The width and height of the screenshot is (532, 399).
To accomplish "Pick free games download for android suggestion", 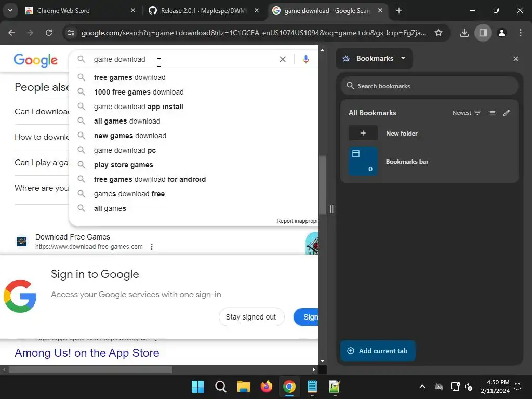I will (x=193, y=179).
